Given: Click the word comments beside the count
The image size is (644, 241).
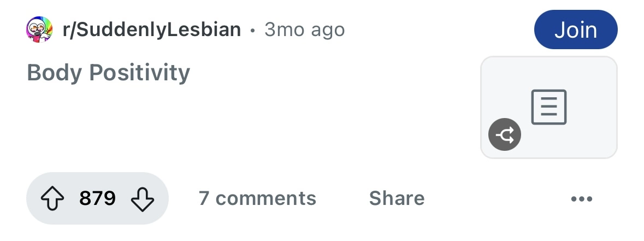Looking at the screenshot, I should pyautogui.click(x=266, y=198).
